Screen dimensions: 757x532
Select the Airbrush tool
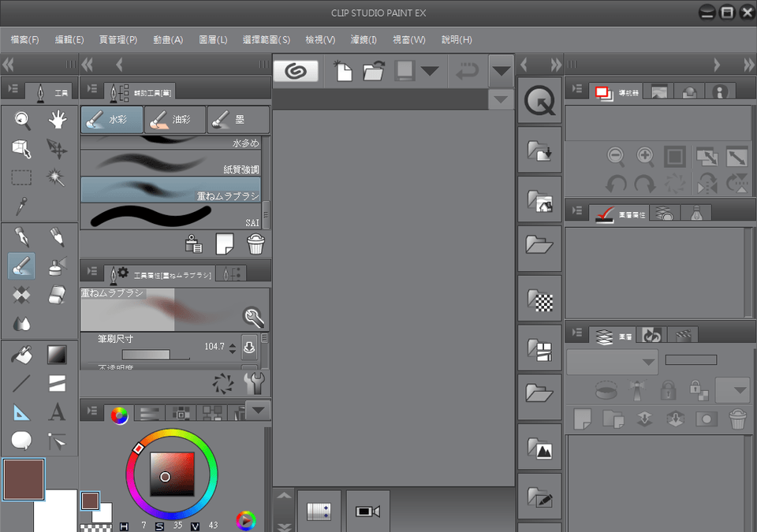pyautogui.click(x=57, y=266)
